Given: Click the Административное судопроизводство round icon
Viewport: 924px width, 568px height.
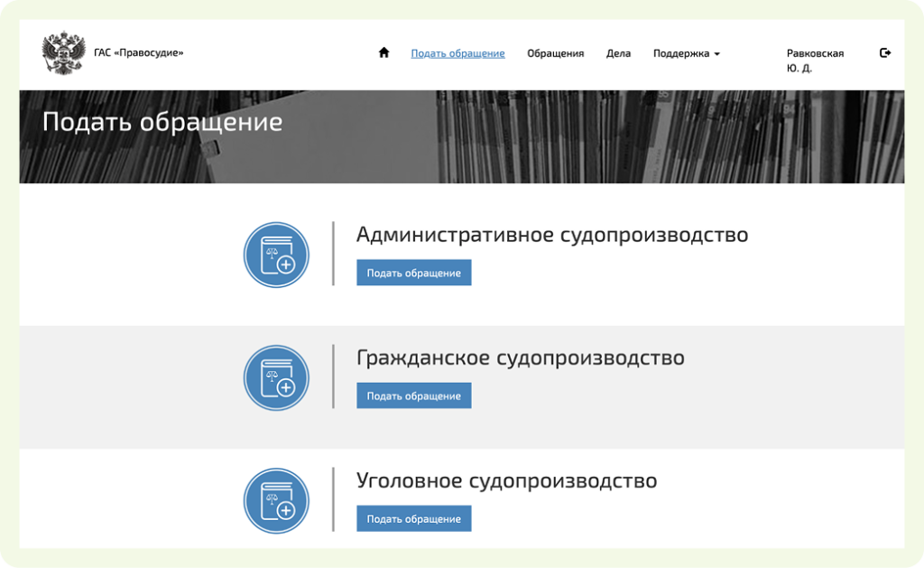Looking at the screenshot, I should [276, 256].
